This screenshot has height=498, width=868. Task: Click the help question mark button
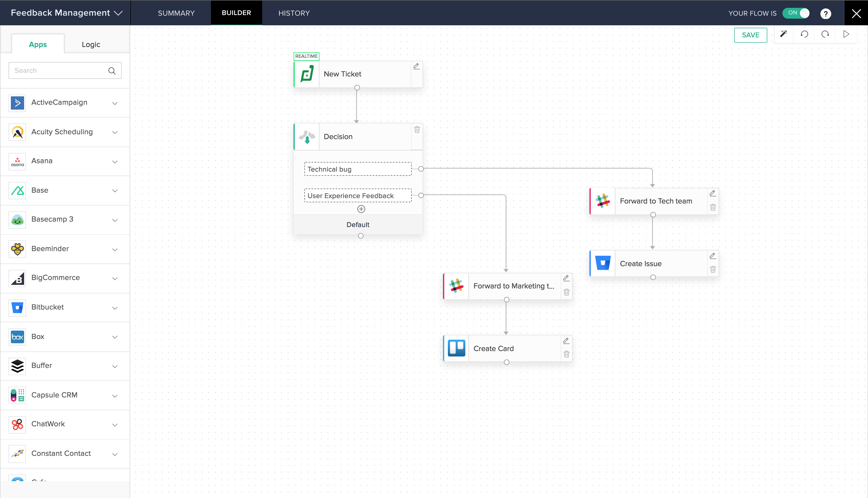tap(826, 13)
